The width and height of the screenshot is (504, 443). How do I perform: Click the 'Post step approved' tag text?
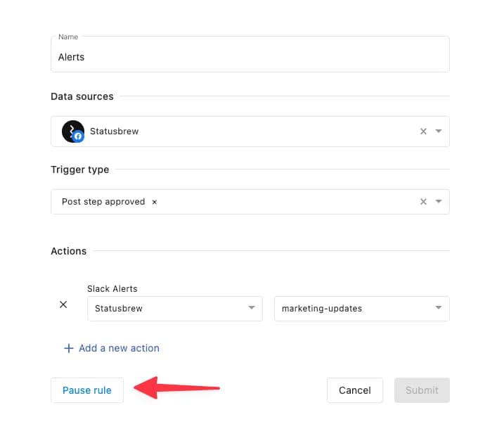[x=103, y=202]
